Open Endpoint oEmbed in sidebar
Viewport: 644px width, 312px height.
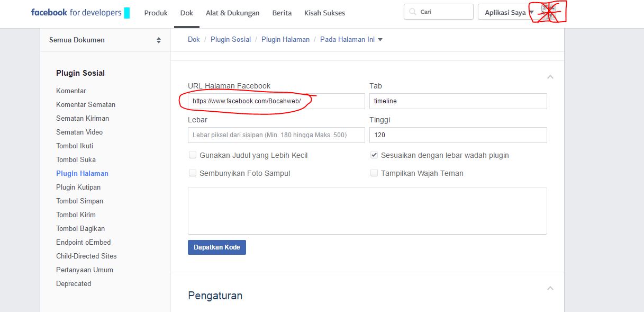tap(84, 242)
